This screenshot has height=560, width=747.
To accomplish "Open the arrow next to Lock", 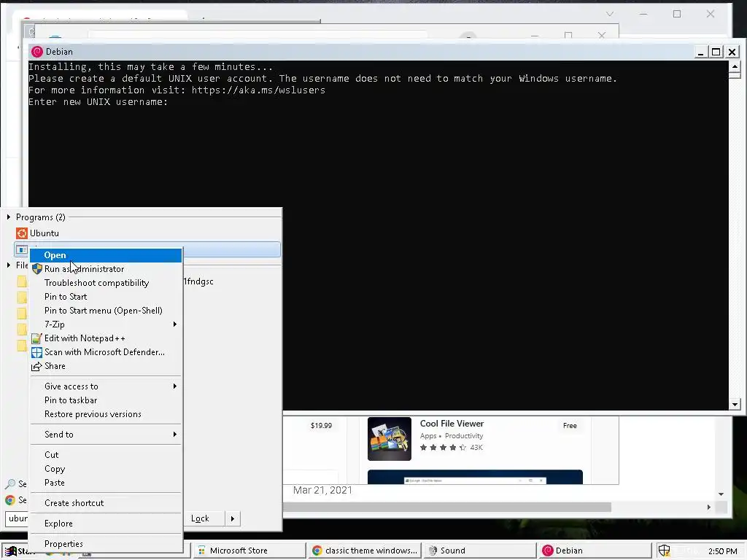I will [233, 518].
